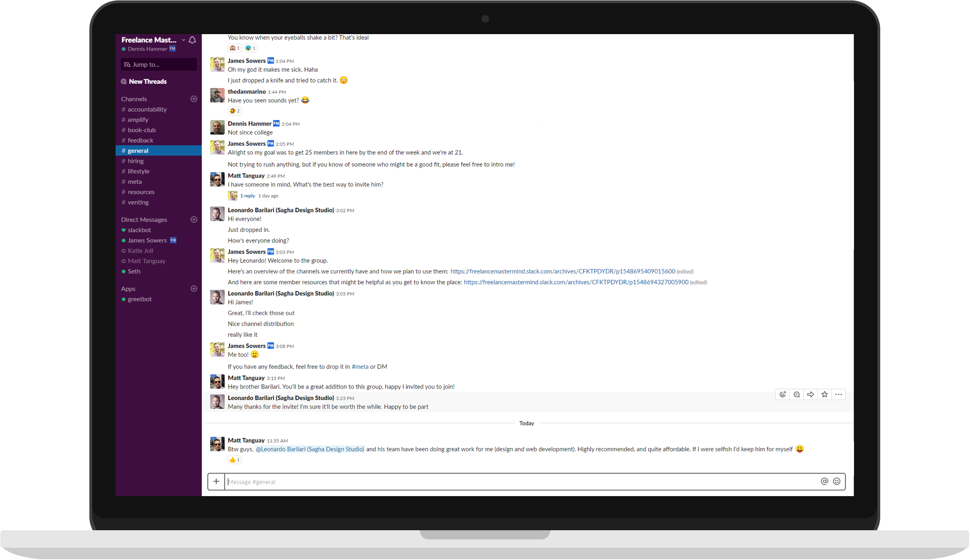Toggle the first reaction under eyeballs message
This screenshot has height=560, width=970.
(x=234, y=48)
